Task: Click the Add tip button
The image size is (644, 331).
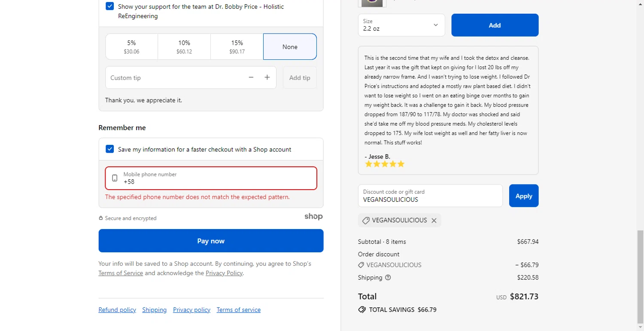Action: [x=300, y=77]
